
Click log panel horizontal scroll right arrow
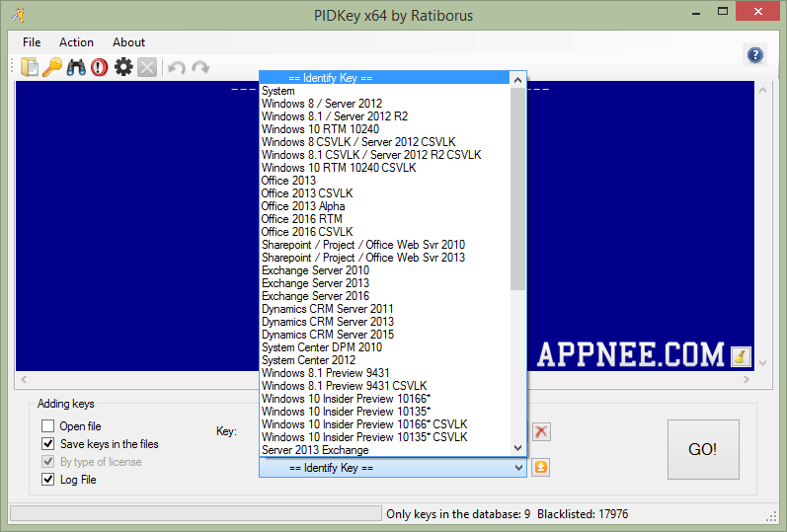tap(747, 379)
